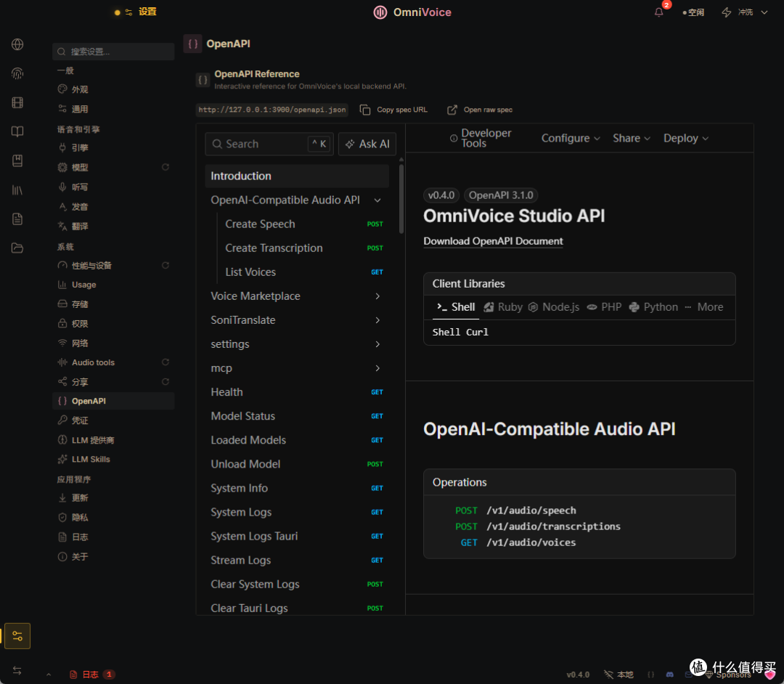
Task: Expand mcp API section
Action: (377, 368)
